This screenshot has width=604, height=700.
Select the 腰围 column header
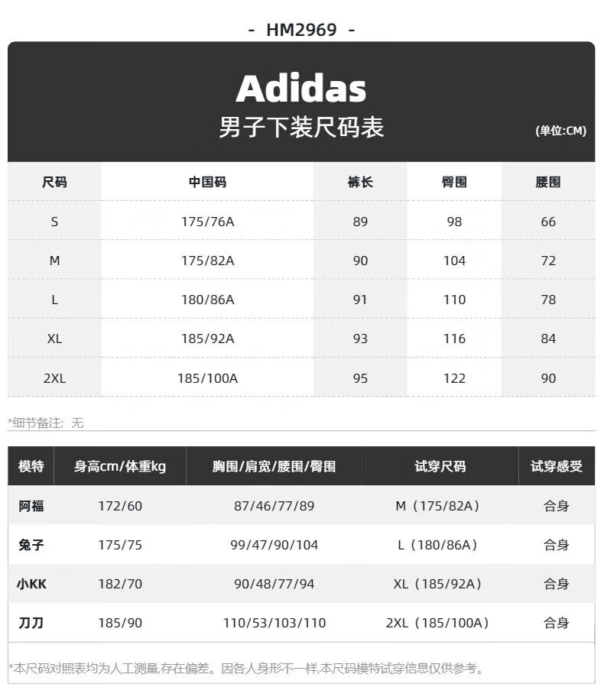(548, 182)
